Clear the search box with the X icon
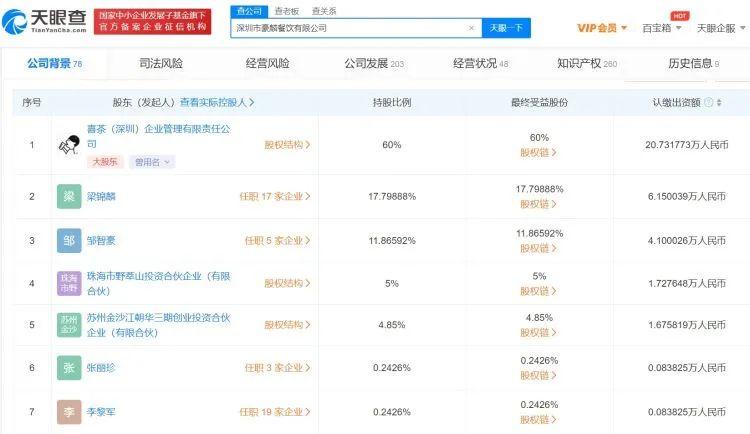This screenshot has width=750, height=434. (471, 28)
